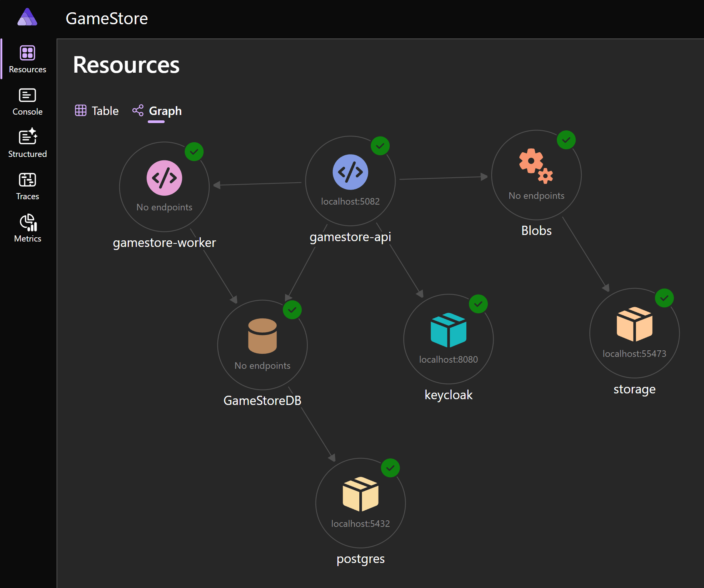Click the Aspire logo icon
704x588 pixels.
tap(27, 17)
